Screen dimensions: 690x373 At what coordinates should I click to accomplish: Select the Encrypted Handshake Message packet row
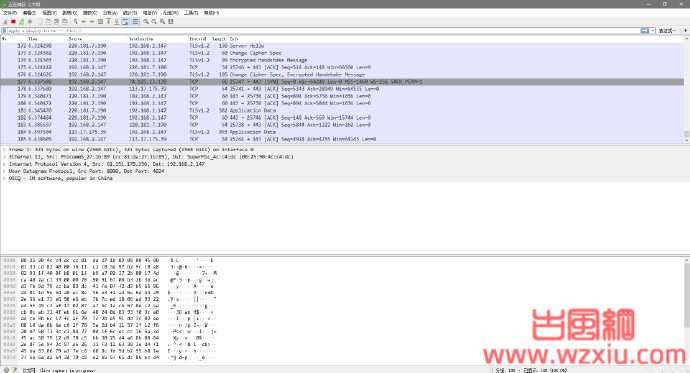coord(342,60)
